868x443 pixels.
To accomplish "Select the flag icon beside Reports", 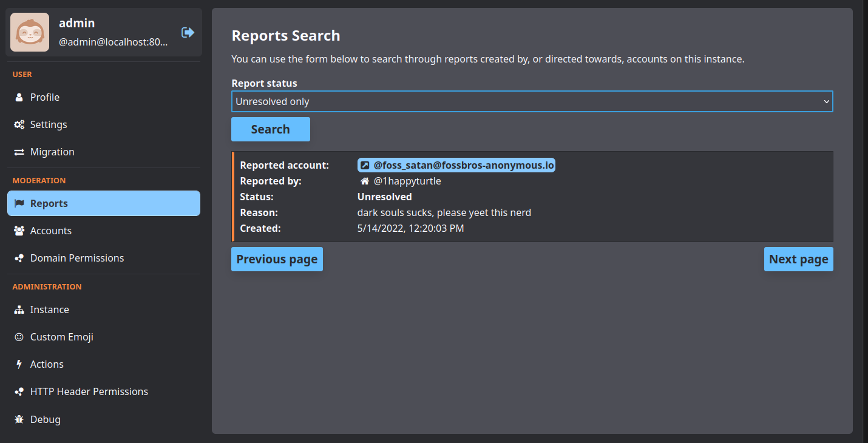I will (18, 203).
